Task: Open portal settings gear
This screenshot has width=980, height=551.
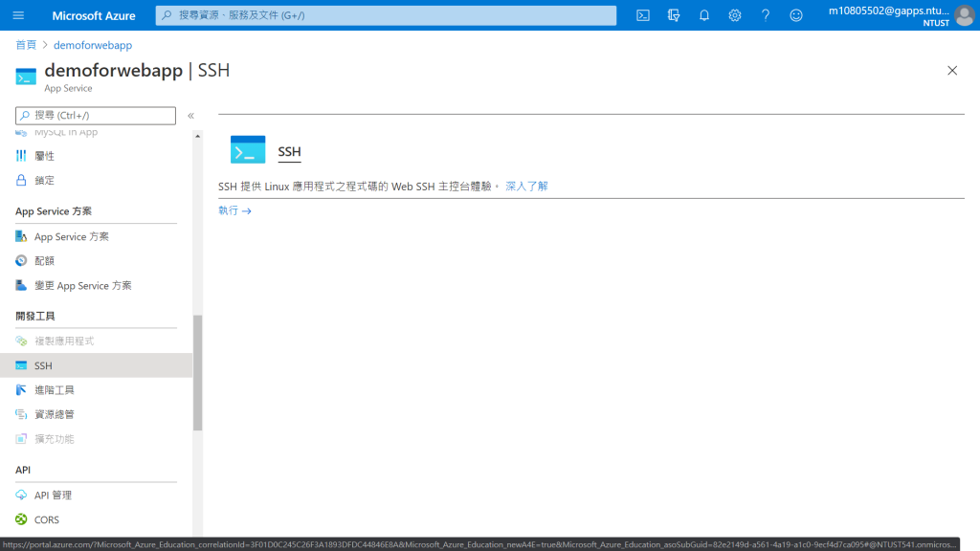Action: point(734,15)
